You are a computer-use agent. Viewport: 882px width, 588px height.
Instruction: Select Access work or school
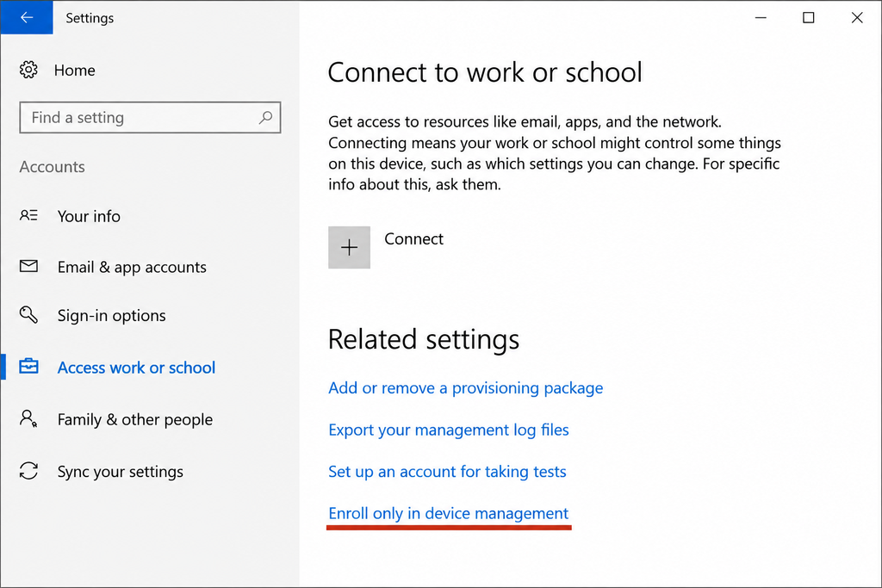coord(136,368)
